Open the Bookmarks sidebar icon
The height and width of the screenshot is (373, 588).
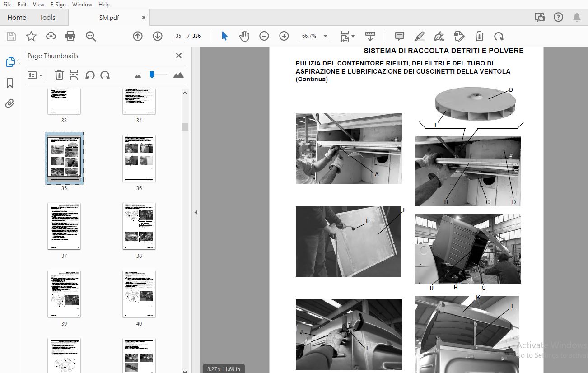click(x=10, y=83)
